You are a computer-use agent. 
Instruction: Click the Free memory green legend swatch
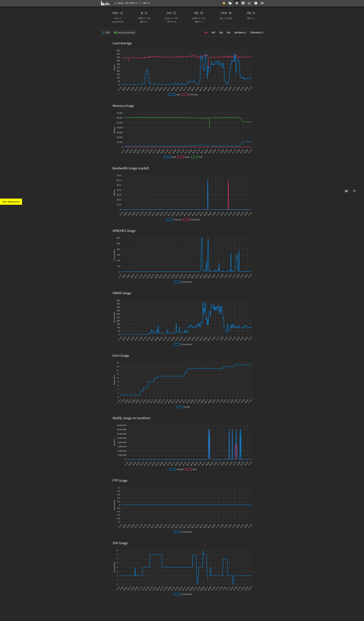click(194, 157)
